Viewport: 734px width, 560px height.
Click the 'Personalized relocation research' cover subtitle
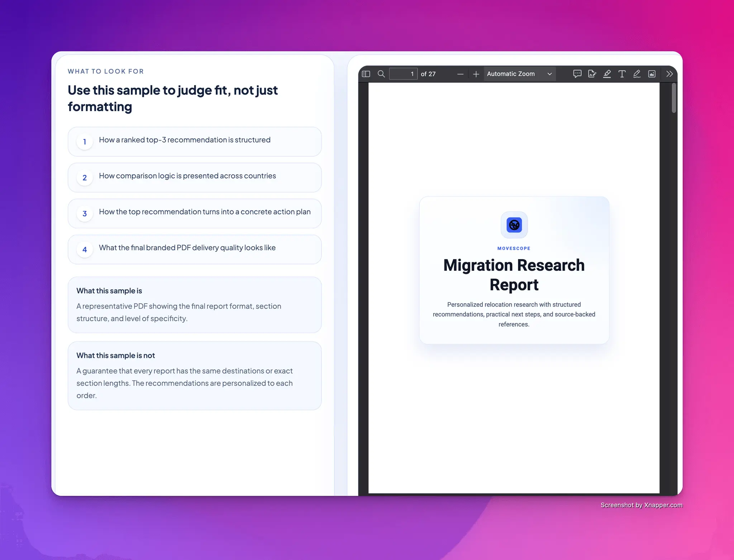point(514,314)
